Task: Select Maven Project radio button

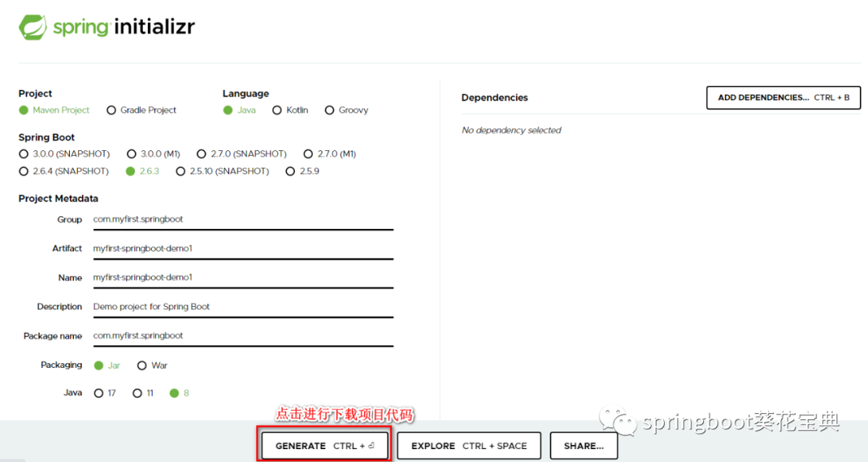Action: [55, 110]
